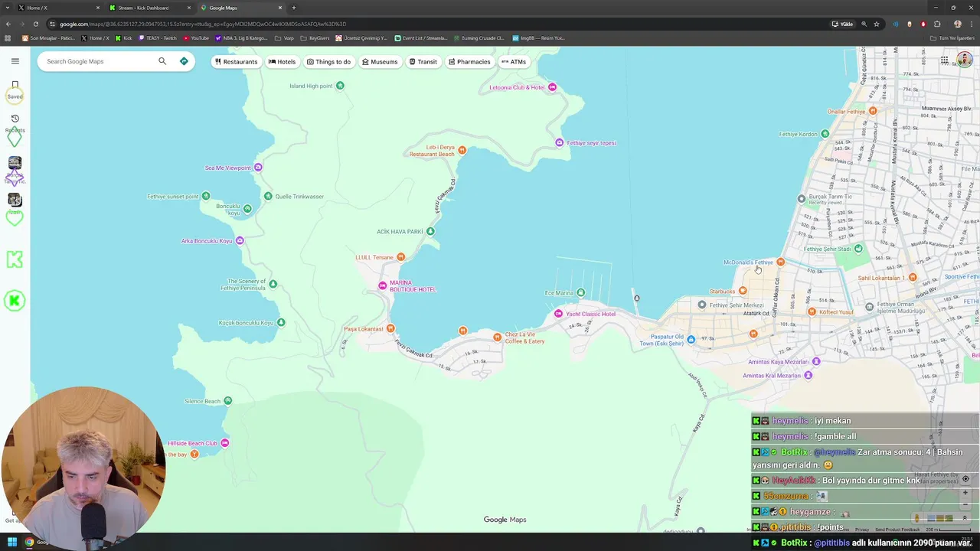Select the LLULL Tersane restaurant pin
Screen dimensions: 980x551
pos(400,257)
